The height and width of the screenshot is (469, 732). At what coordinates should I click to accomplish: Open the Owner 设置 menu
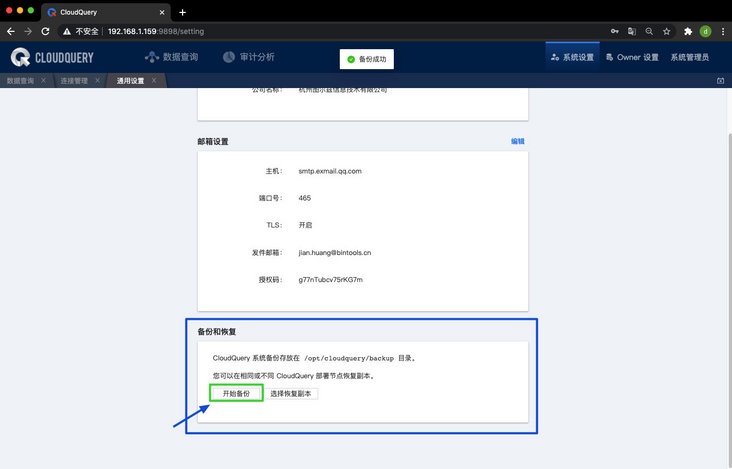coord(632,57)
